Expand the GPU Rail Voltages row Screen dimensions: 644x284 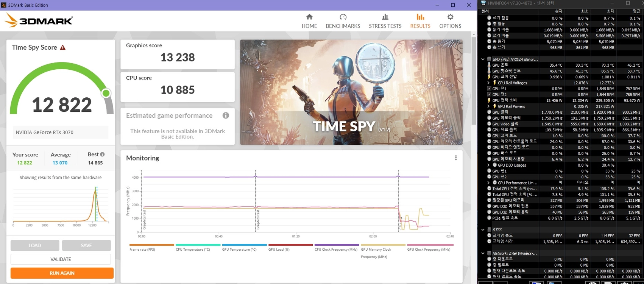pyautogui.click(x=488, y=83)
